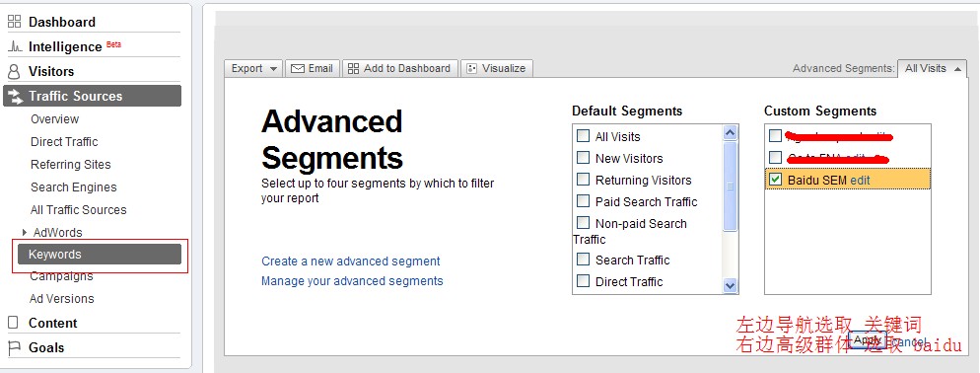The height and width of the screenshot is (373, 980).
Task: Open the Visualize motion chart
Action: 497,69
